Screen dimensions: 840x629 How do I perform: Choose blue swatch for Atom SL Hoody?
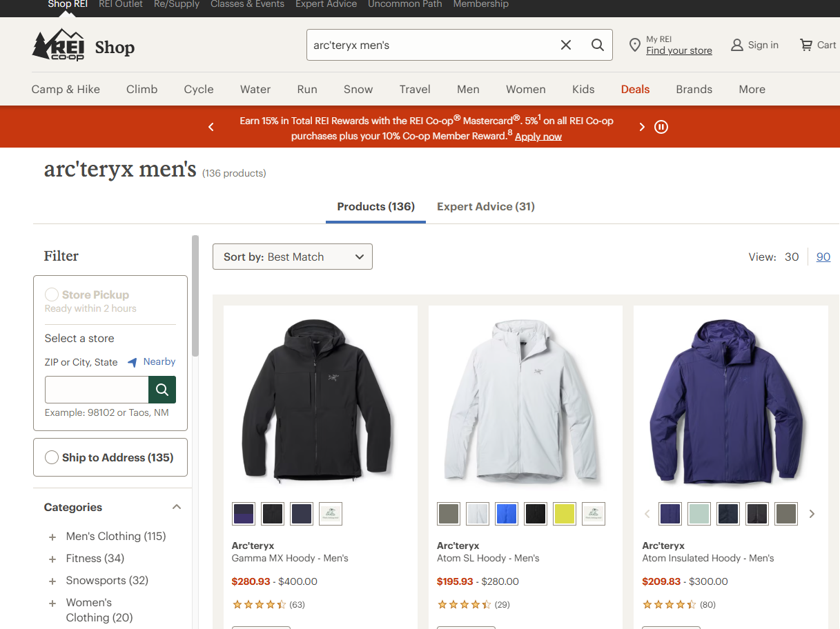(507, 514)
